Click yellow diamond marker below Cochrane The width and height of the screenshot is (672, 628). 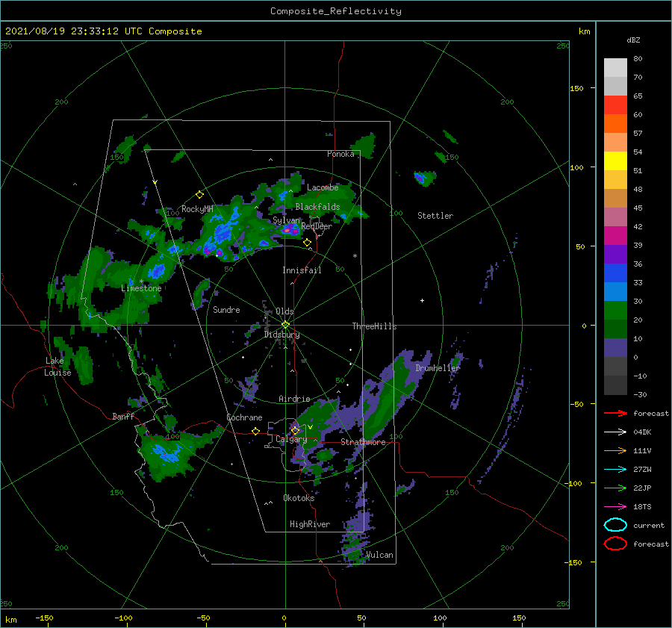pyautogui.click(x=255, y=431)
